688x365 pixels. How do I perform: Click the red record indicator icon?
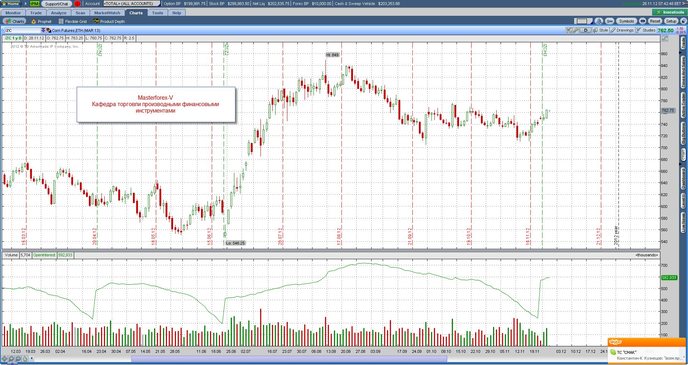click(78, 4)
